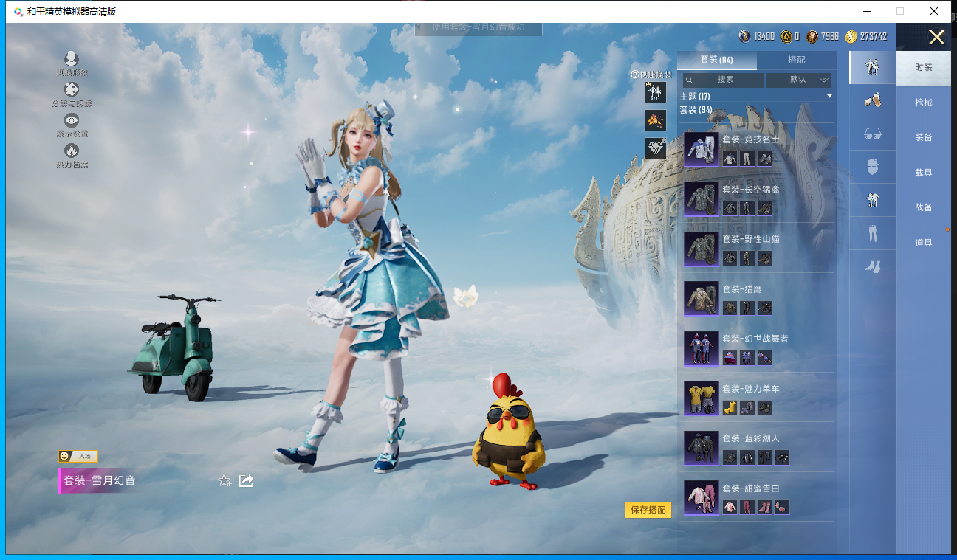
Task: Click the 入场 entrance emote button
Action: point(79,456)
